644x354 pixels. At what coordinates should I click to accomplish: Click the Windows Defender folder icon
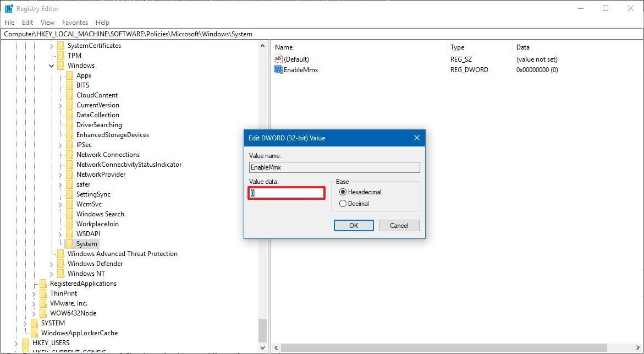click(x=60, y=263)
